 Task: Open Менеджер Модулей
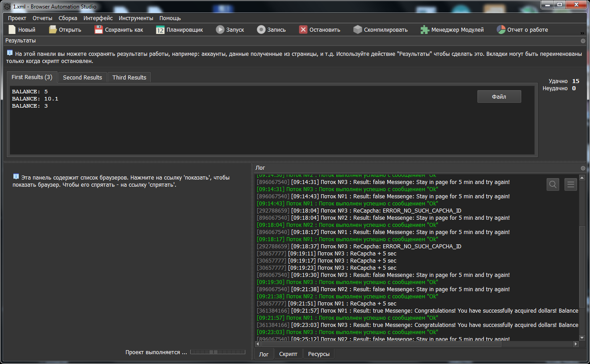pos(452,29)
